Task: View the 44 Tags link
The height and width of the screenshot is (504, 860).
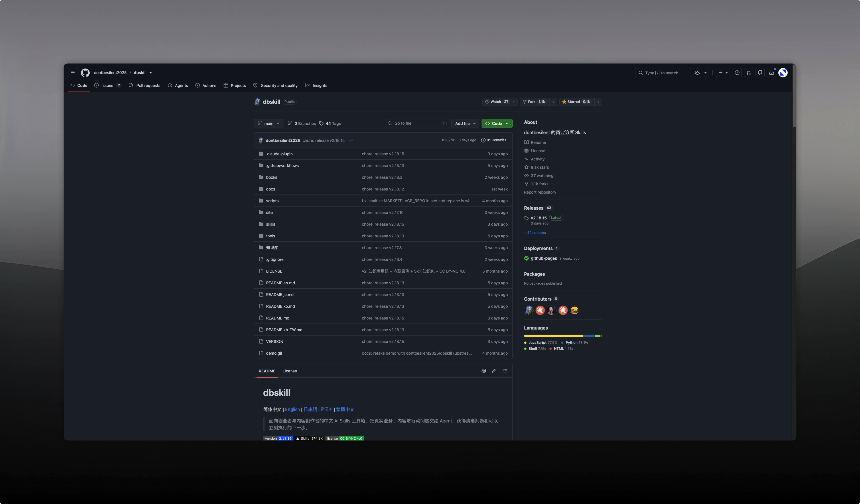Action: point(330,123)
